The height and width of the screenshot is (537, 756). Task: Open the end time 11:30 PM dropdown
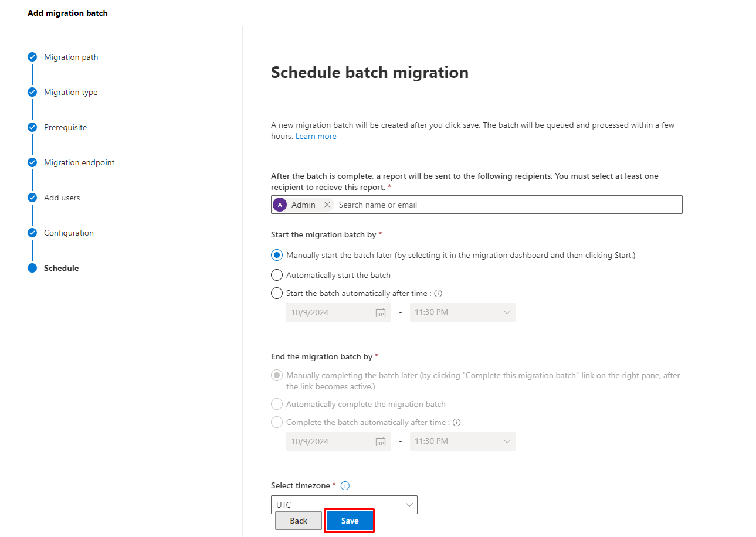463,441
